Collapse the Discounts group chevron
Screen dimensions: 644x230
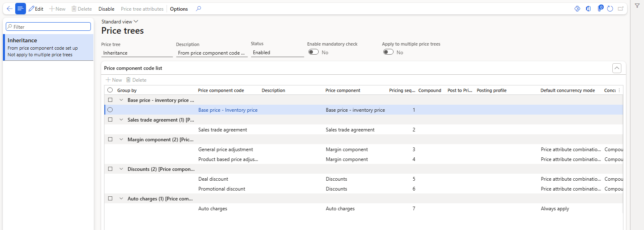pyautogui.click(x=121, y=169)
